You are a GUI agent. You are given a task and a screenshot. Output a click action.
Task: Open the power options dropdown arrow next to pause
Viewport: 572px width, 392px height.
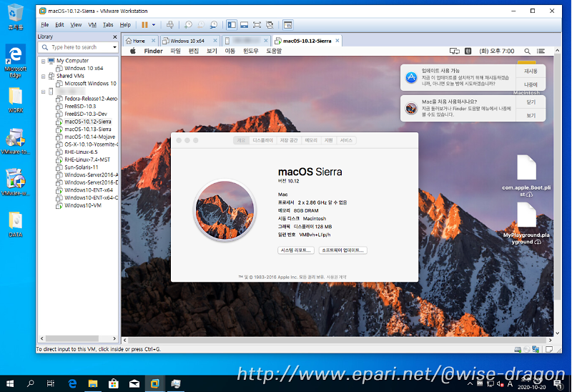coord(154,25)
